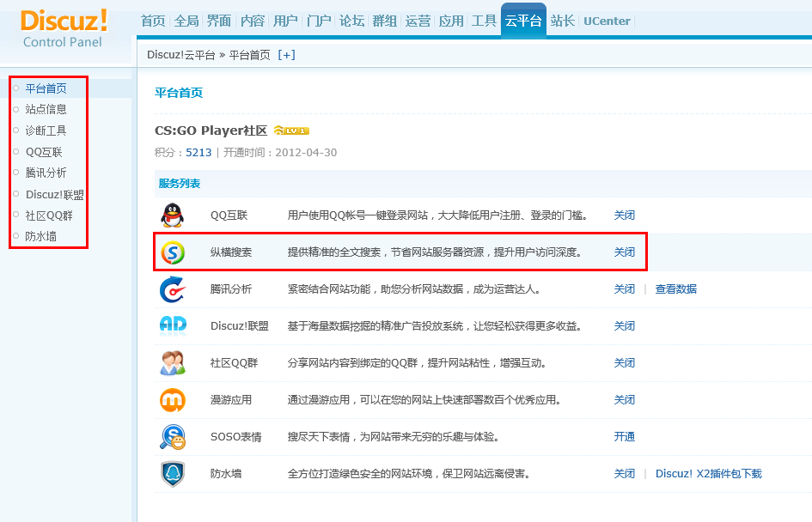
Task: Open 防水墙 in the sidebar
Action: 41,236
